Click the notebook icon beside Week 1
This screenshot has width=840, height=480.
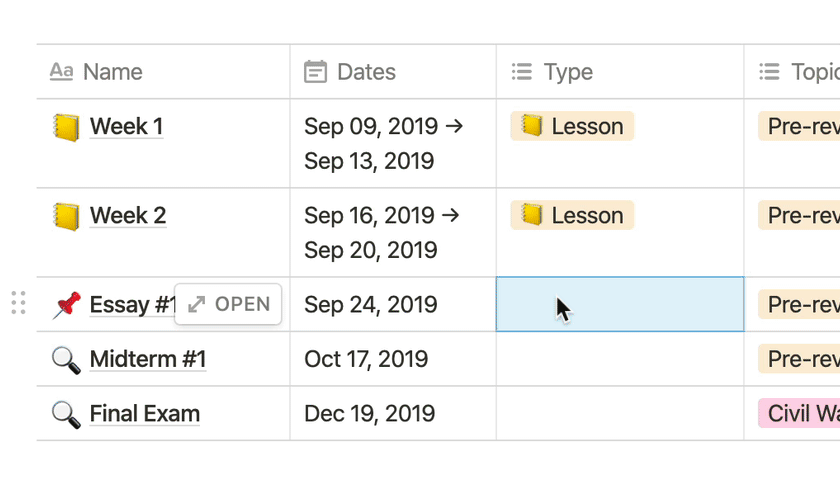pos(66,127)
